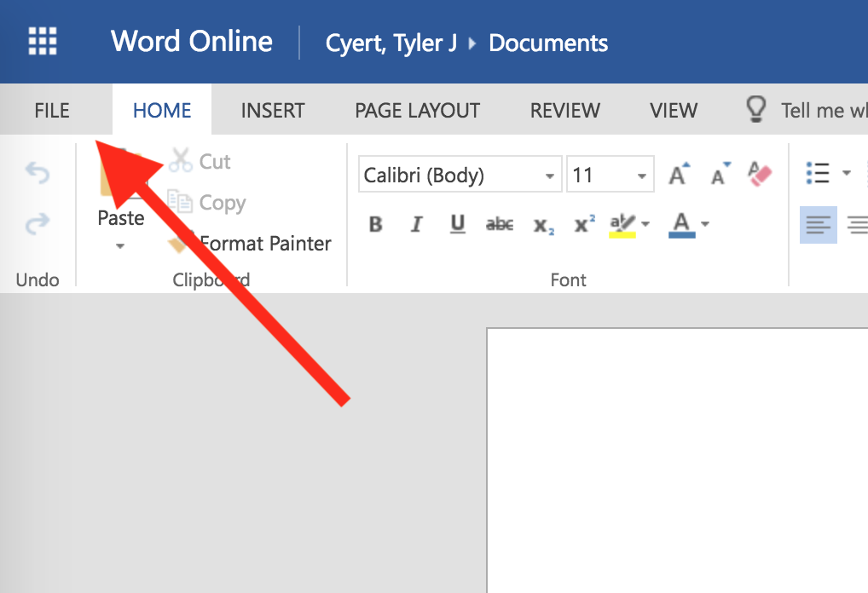This screenshot has width=868, height=593.
Task: Switch to the INSERT tab
Action: pyautogui.click(x=273, y=110)
